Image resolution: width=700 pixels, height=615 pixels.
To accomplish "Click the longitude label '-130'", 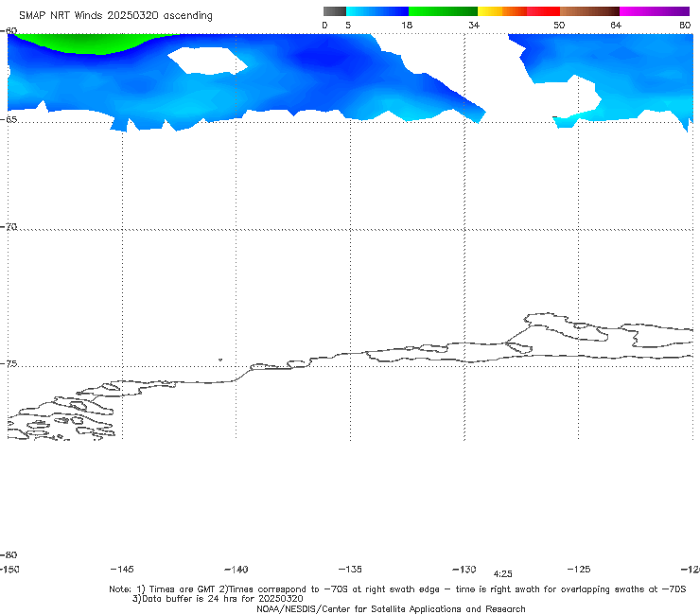I will pos(464,569).
